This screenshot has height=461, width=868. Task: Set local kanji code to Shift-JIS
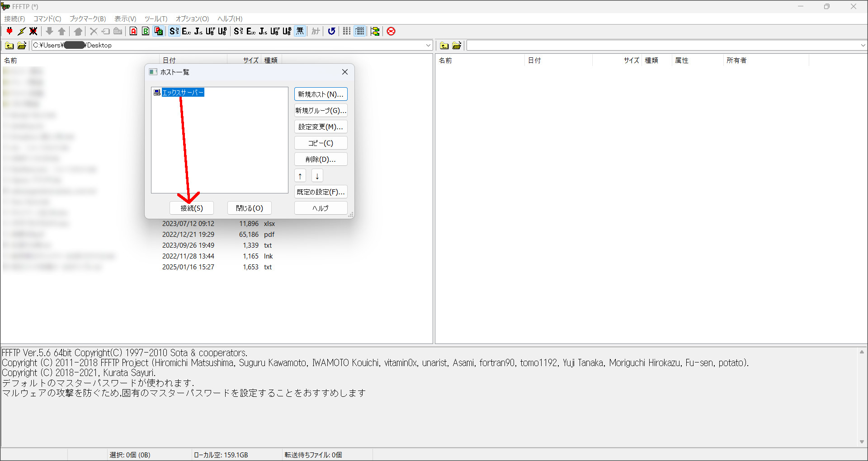239,31
